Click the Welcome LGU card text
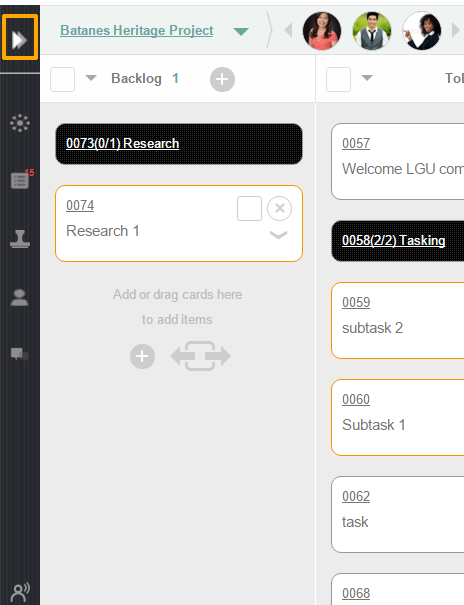Viewport: 464px width, 605px height. point(403,169)
